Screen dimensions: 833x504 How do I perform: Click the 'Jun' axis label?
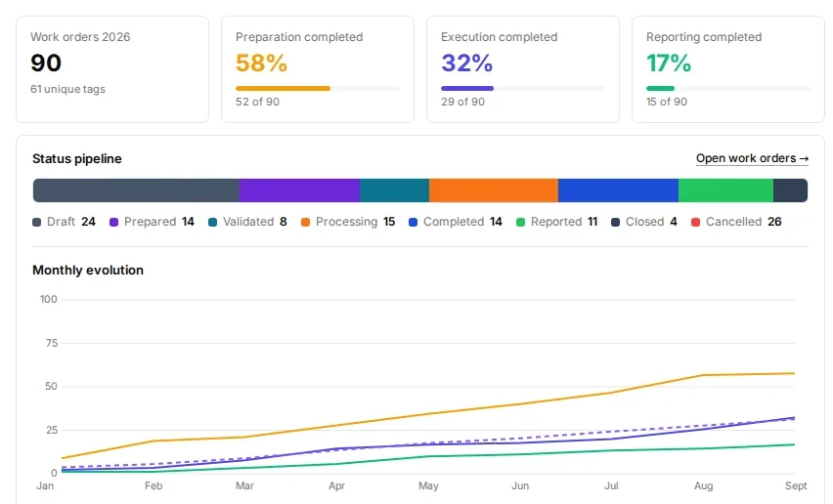520,486
